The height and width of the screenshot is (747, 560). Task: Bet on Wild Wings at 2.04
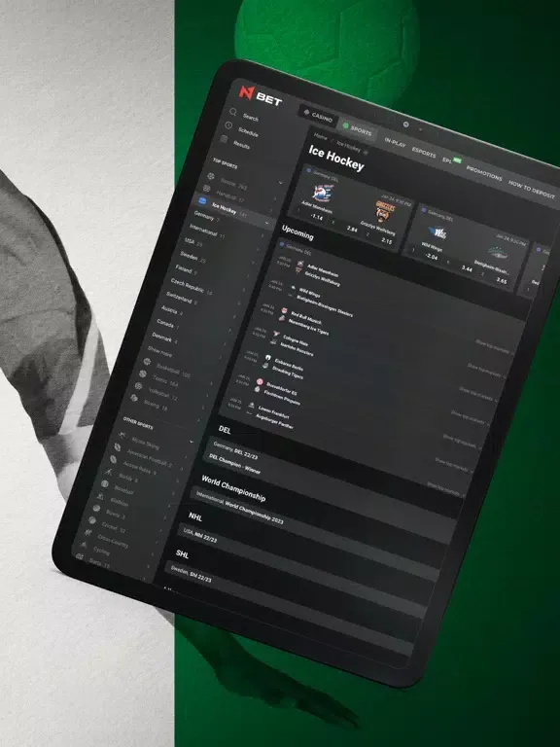click(431, 257)
